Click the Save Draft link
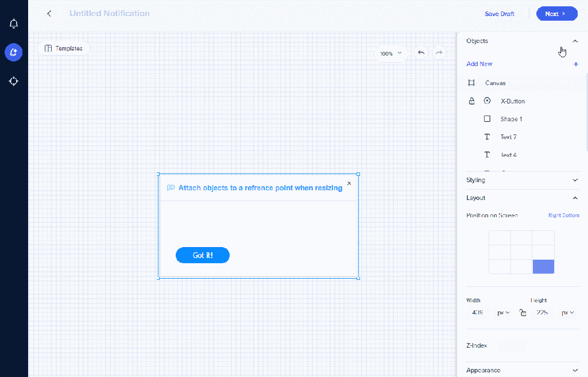This screenshot has height=377, width=588. 499,14
